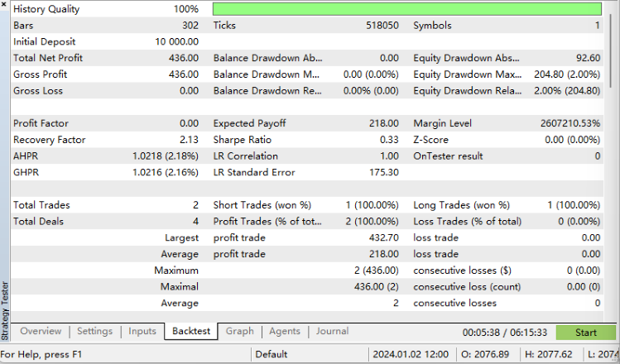The height and width of the screenshot is (364, 620).
Task: Open the Agents tab
Action: point(285,331)
